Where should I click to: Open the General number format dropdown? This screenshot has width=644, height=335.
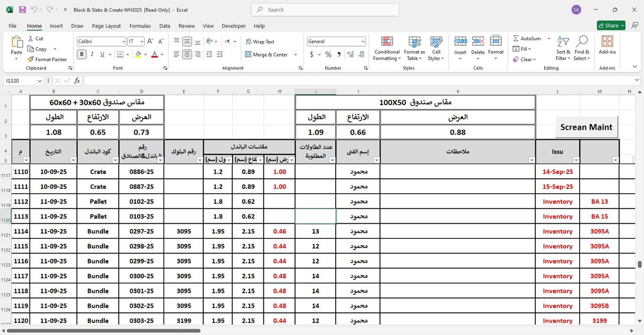[363, 42]
